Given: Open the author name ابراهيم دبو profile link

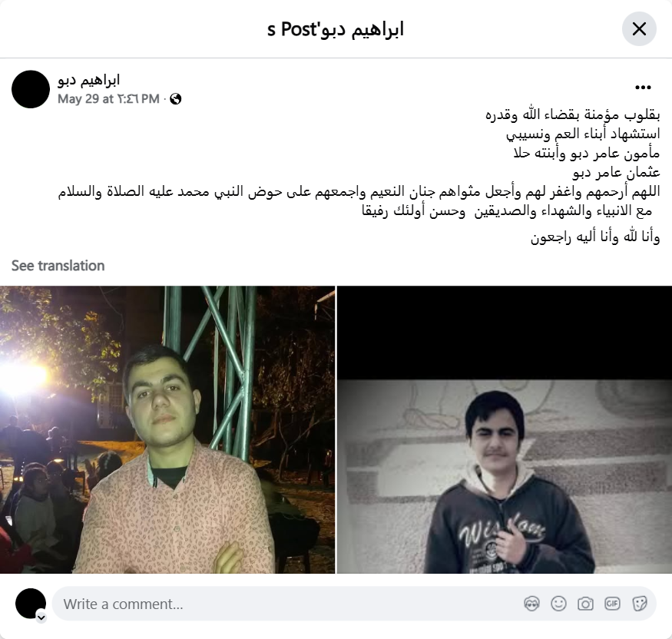Looking at the screenshot, I should tap(89, 80).
